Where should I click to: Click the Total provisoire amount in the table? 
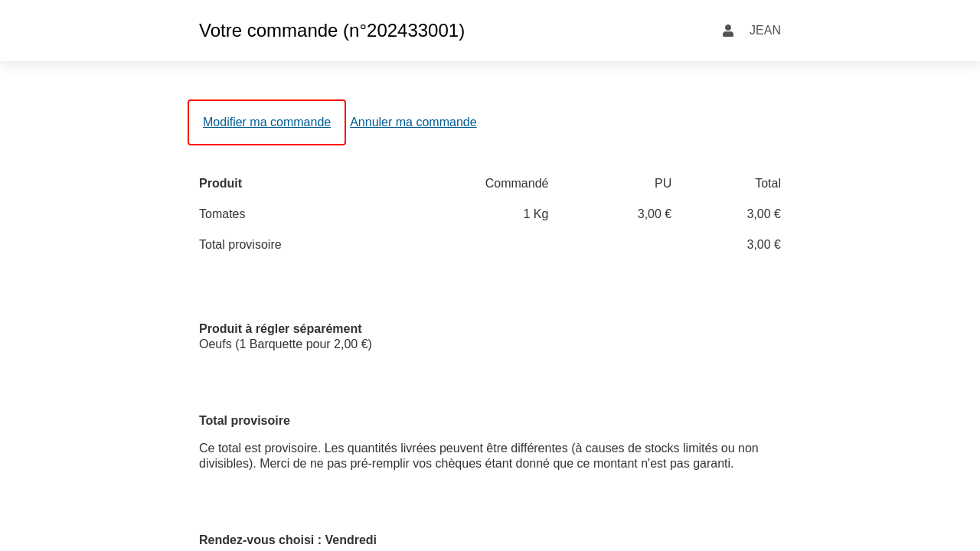(763, 245)
